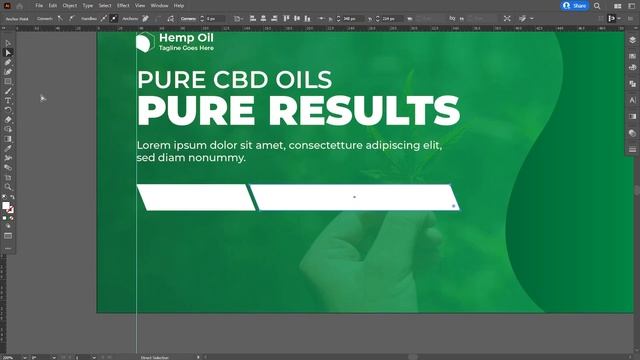Click Edit Toolbar three dots
The image size is (640, 360).
[8, 248]
